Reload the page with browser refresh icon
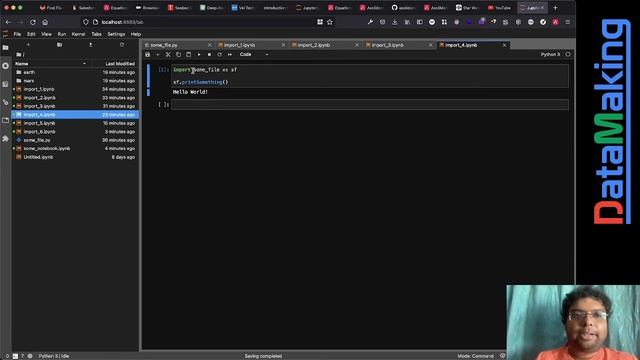640x360 pixels. point(33,22)
